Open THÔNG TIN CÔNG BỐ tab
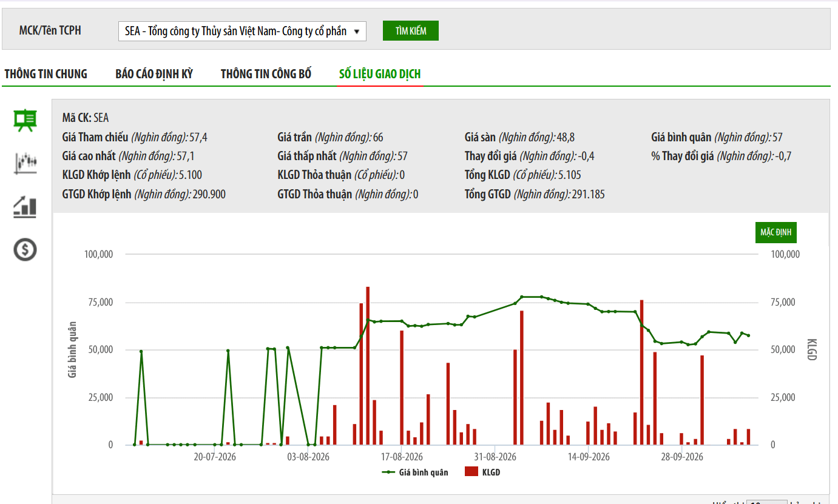The height and width of the screenshot is (504, 838). (266, 74)
